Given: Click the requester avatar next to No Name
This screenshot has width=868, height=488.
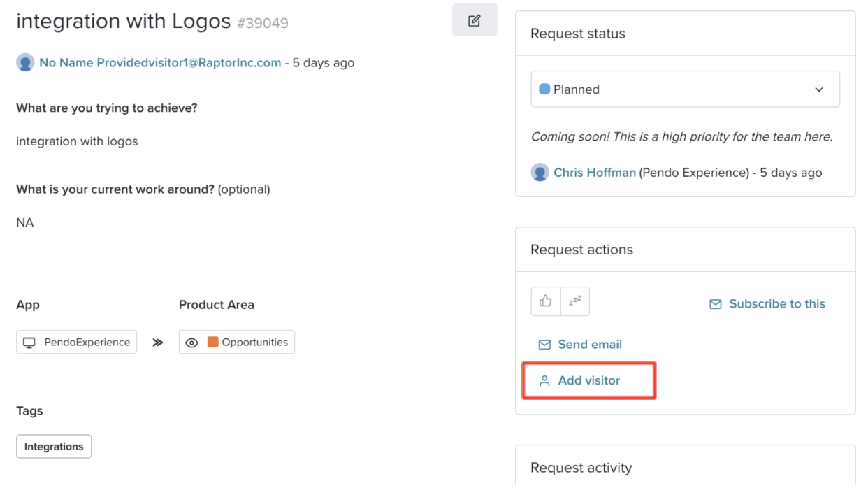Looking at the screenshot, I should [x=26, y=63].
